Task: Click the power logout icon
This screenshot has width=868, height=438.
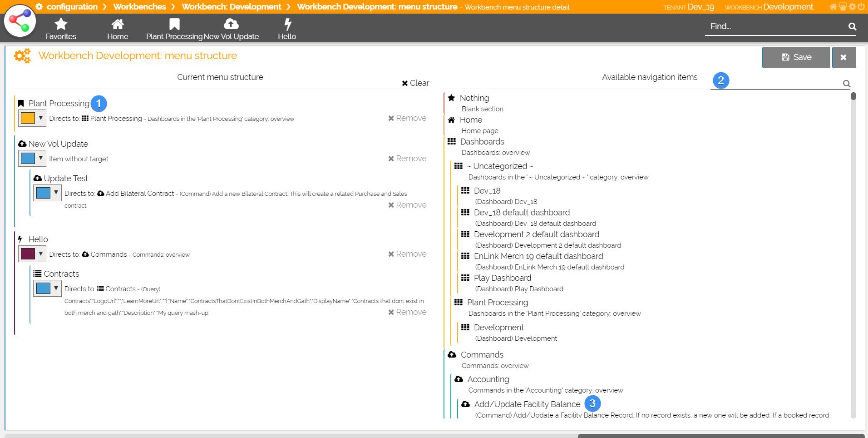Action: pyautogui.click(x=860, y=7)
